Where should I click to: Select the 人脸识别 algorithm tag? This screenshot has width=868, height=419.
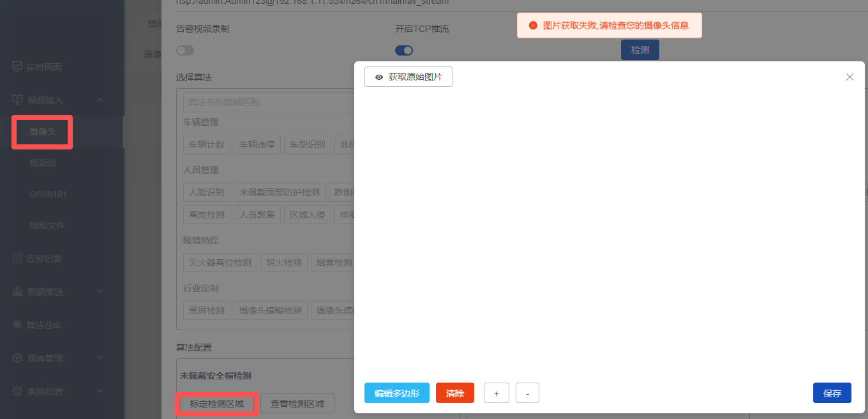[206, 192]
